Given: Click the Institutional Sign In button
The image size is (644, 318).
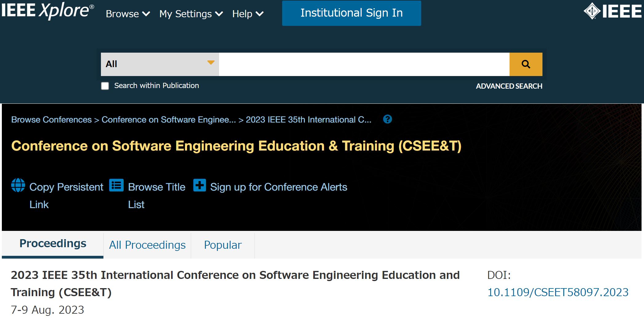Looking at the screenshot, I should coord(351,13).
